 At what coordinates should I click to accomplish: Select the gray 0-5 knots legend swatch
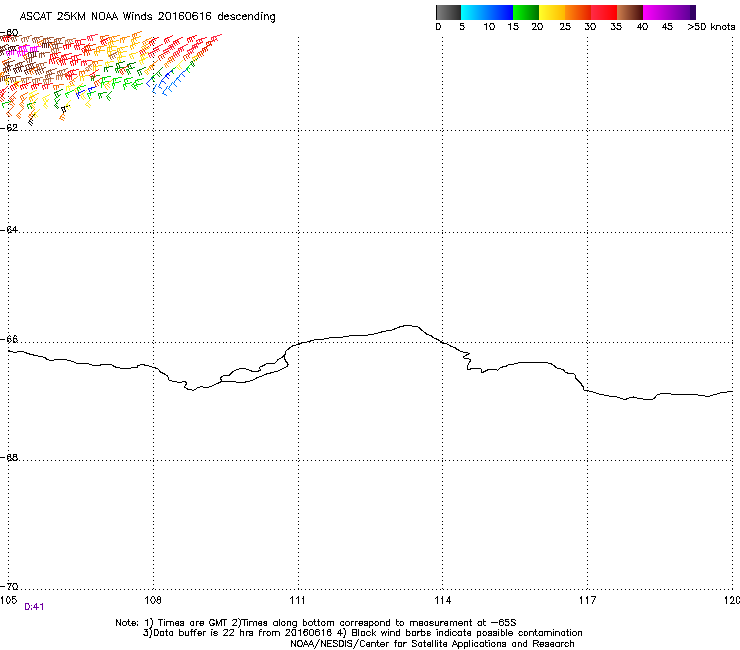point(448,12)
